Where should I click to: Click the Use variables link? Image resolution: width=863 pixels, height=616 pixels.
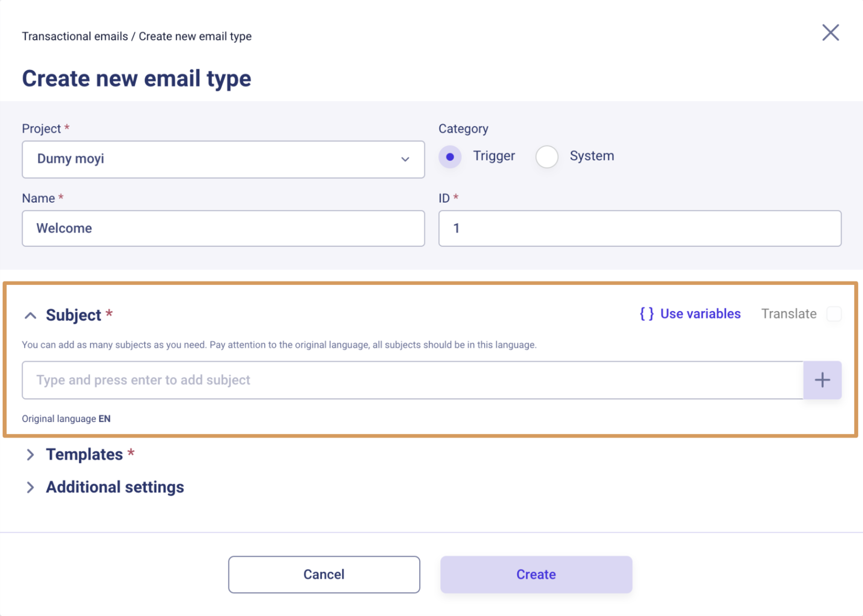[x=700, y=314]
